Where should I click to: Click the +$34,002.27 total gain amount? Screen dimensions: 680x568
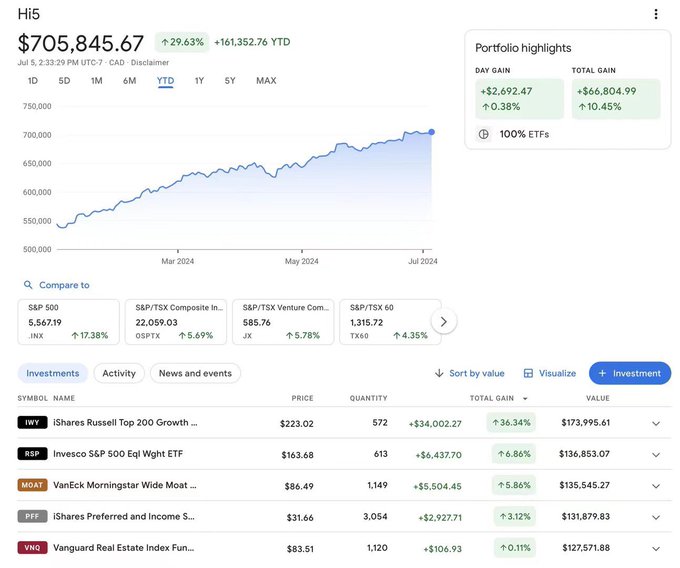435,424
